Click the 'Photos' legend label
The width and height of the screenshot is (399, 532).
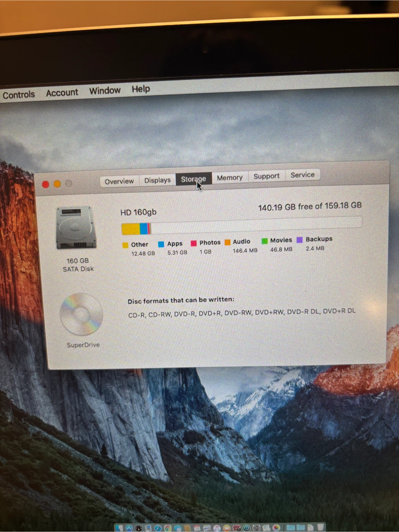click(210, 243)
